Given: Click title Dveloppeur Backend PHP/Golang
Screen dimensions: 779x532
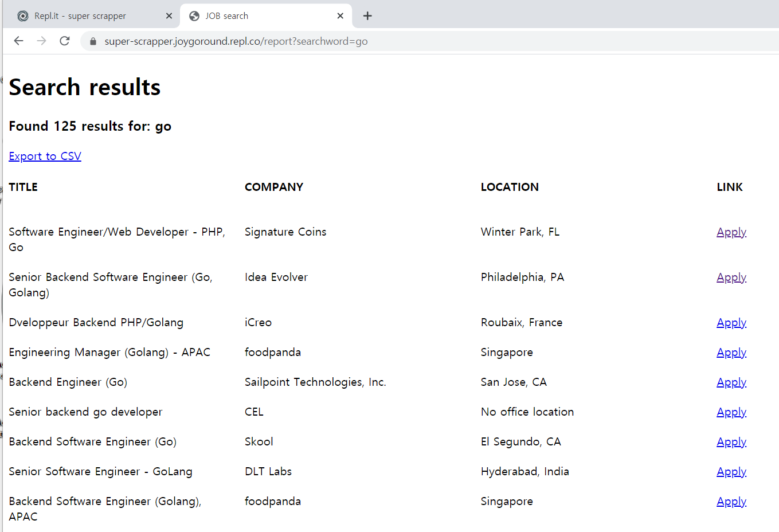Looking at the screenshot, I should [96, 322].
